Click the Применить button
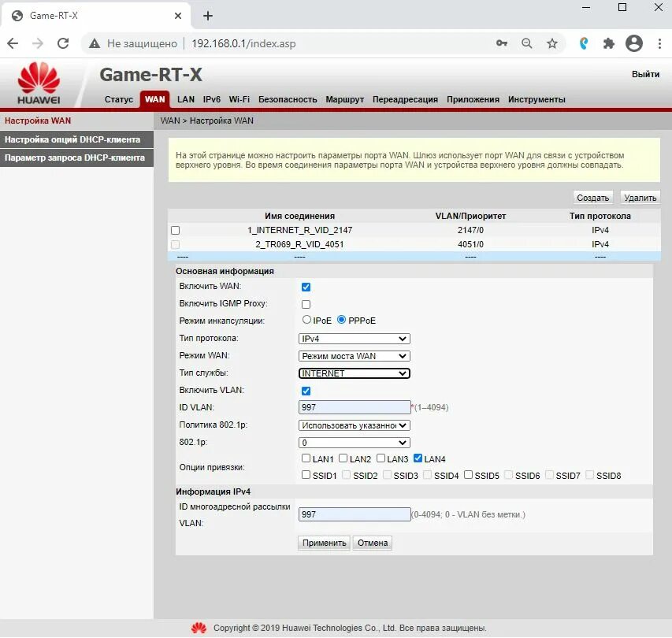The height and width of the screenshot is (638, 672). pyautogui.click(x=324, y=543)
